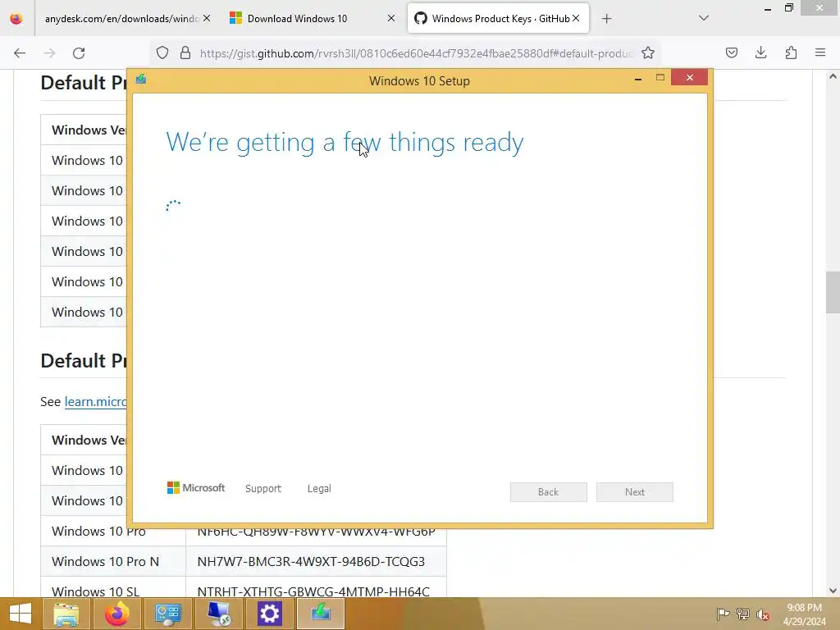
Task: Go back with the browser back arrow
Action: pos(20,53)
